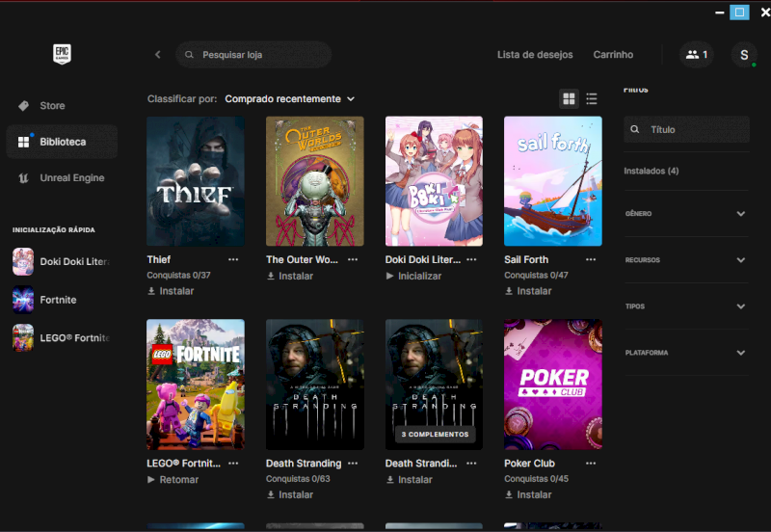Click the Sail Forth title

526,259
